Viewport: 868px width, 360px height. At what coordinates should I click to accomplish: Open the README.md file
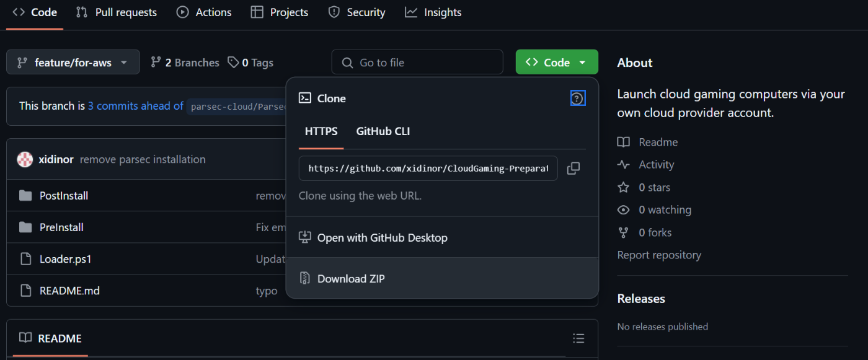(69, 291)
